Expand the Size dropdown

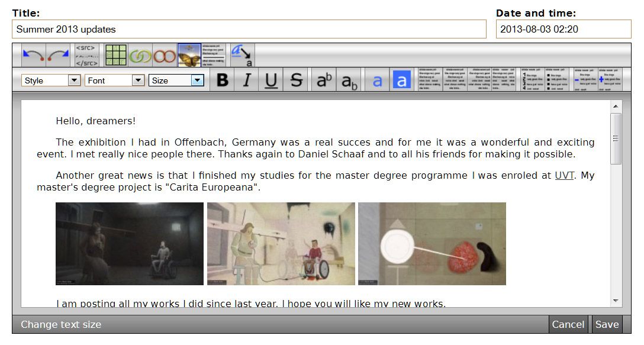point(176,80)
